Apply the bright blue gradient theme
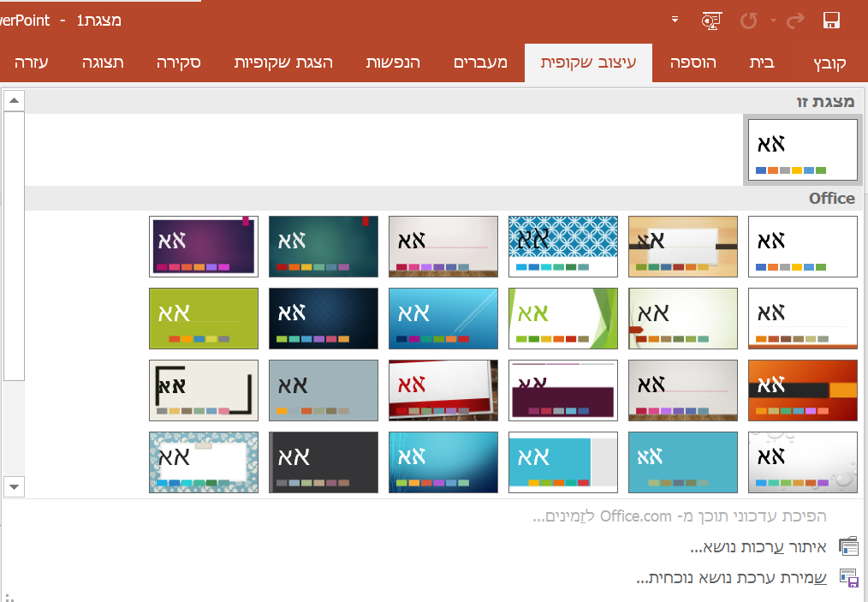Screen dimensions: 868x602 443,319
